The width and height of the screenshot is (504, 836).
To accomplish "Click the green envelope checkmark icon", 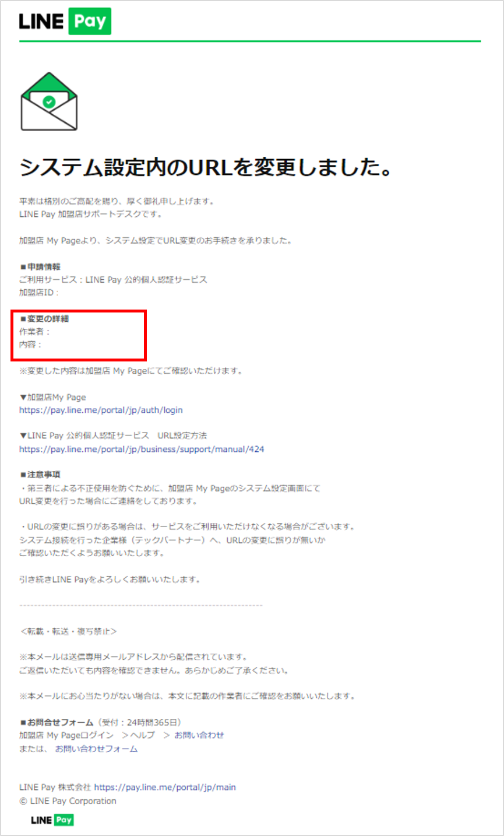I will point(49,101).
